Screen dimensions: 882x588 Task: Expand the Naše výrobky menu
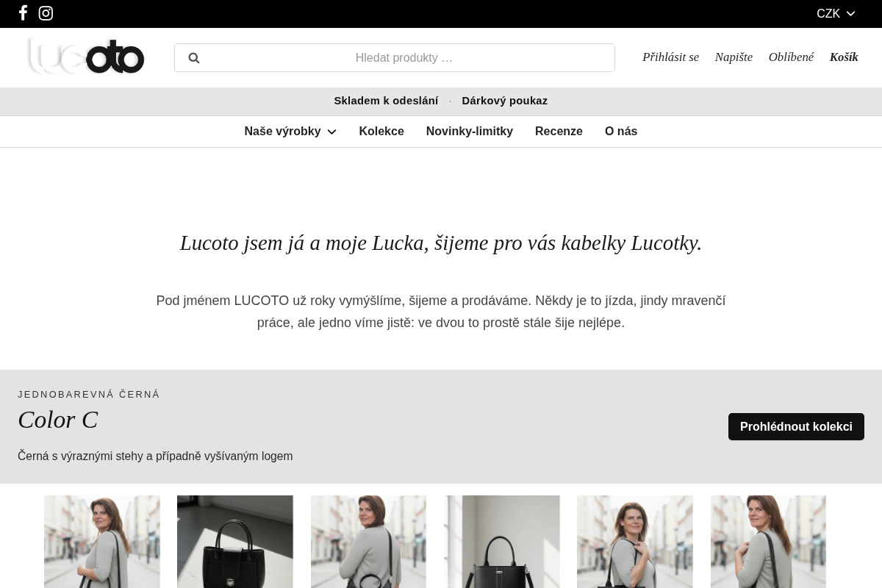290,132
